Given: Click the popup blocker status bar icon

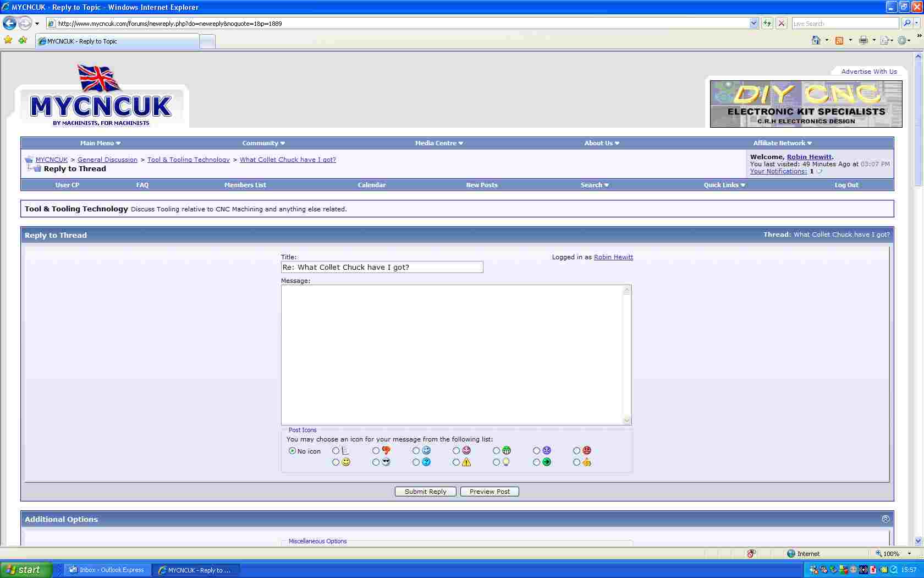Looking at the screenshot, I should 751,554.
